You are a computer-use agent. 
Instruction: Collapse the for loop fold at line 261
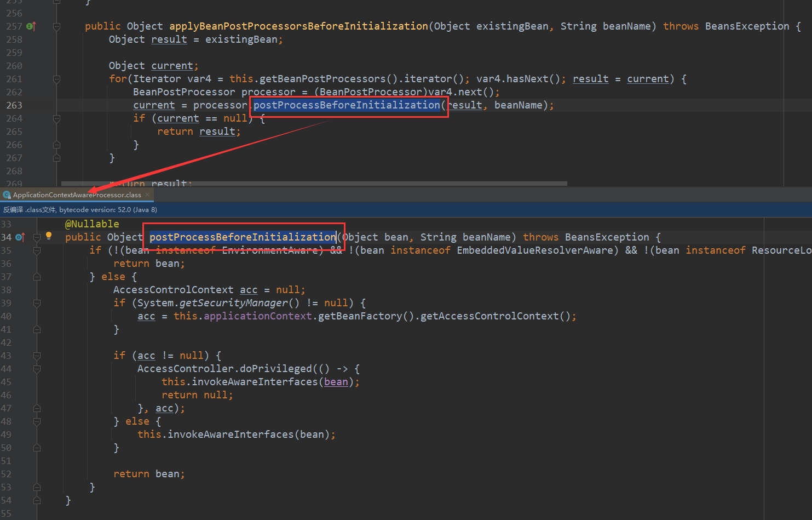pos(56,79)
